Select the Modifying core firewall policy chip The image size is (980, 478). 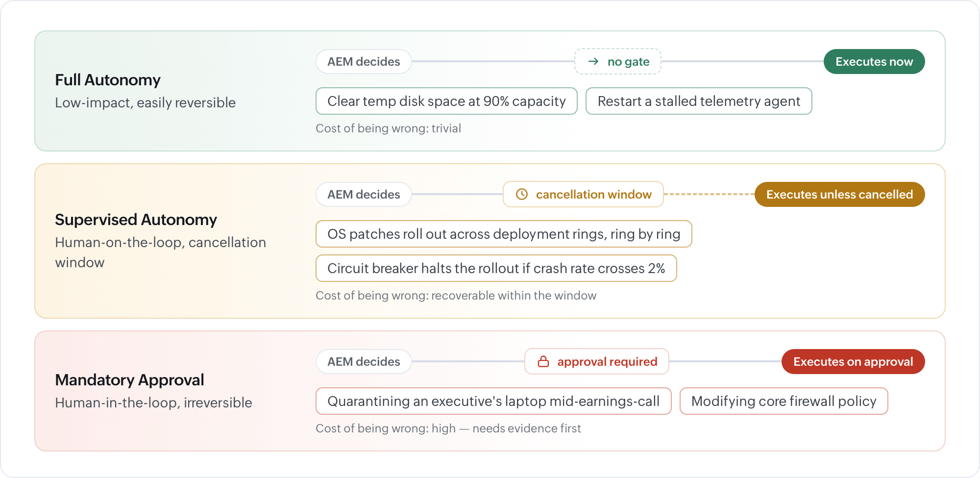tap(784, 401)
